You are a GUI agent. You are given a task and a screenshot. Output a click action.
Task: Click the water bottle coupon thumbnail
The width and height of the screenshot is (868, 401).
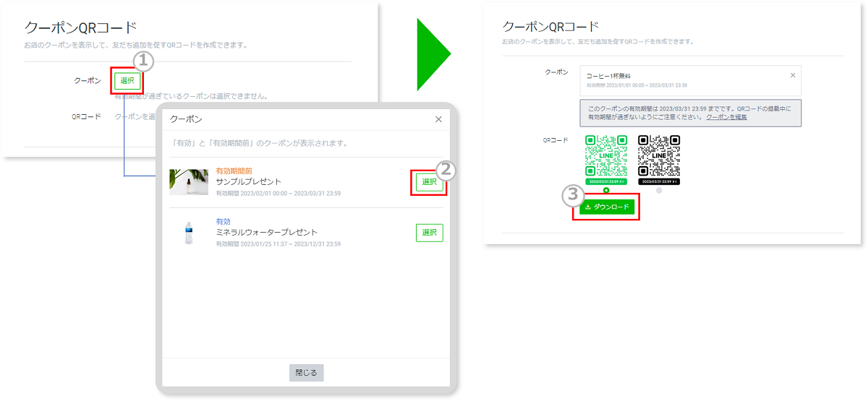coord(189,233)
